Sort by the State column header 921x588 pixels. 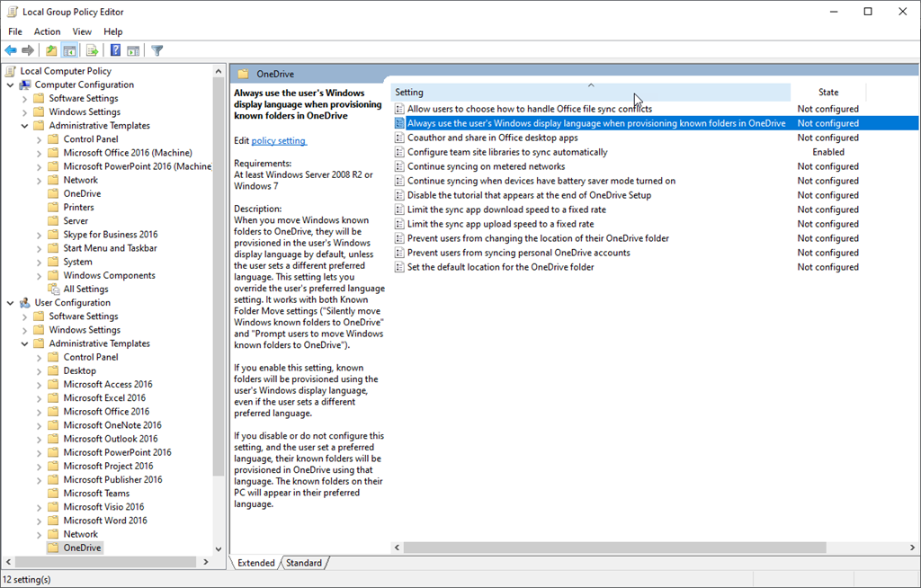coord(827,92)
